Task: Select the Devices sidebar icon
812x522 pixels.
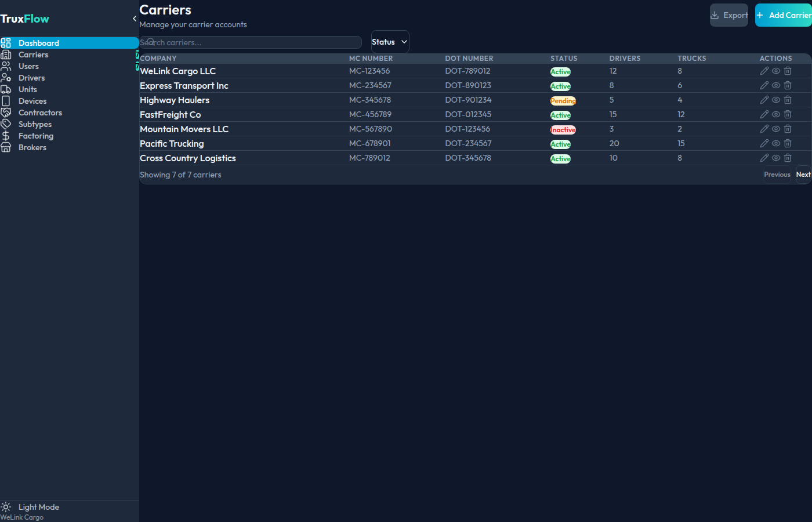Action: point(6,100)
